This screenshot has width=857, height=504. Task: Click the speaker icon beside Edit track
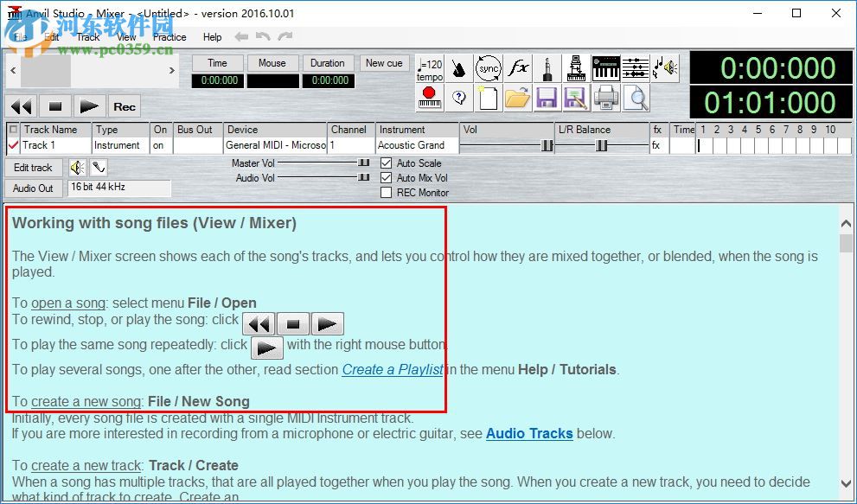pos(78,168)
